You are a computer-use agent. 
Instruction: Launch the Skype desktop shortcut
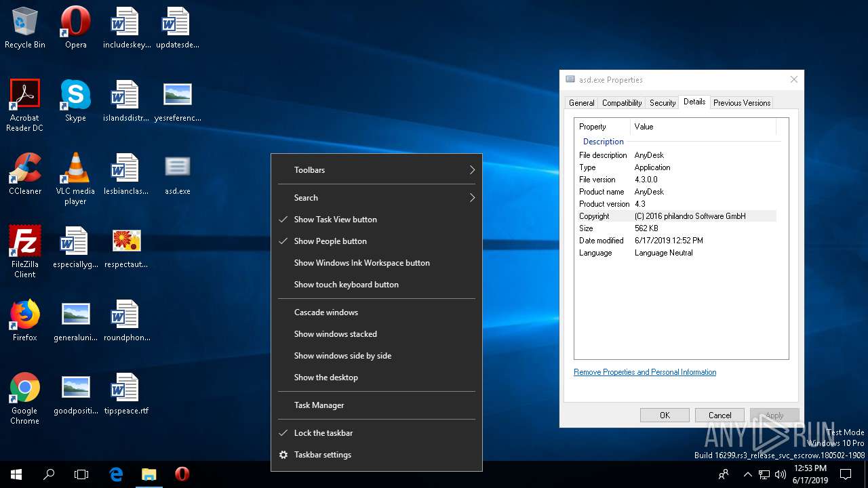pos(75,100)
